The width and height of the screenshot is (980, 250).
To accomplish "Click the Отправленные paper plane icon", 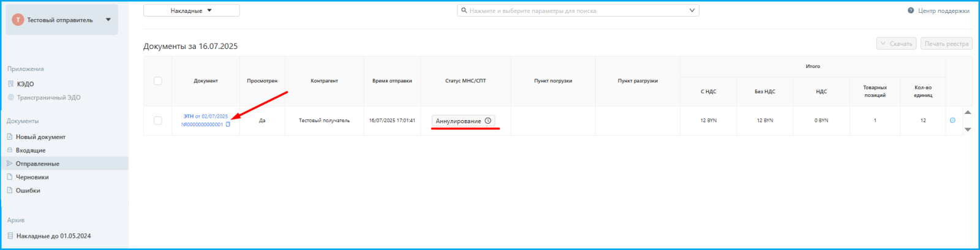I will point(10,164).
